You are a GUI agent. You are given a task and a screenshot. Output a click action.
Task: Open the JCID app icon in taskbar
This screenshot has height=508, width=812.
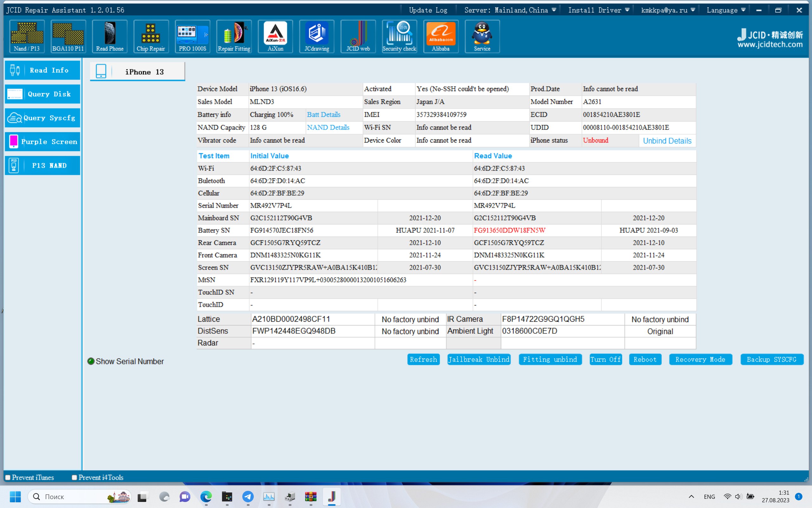pos(331,497)
